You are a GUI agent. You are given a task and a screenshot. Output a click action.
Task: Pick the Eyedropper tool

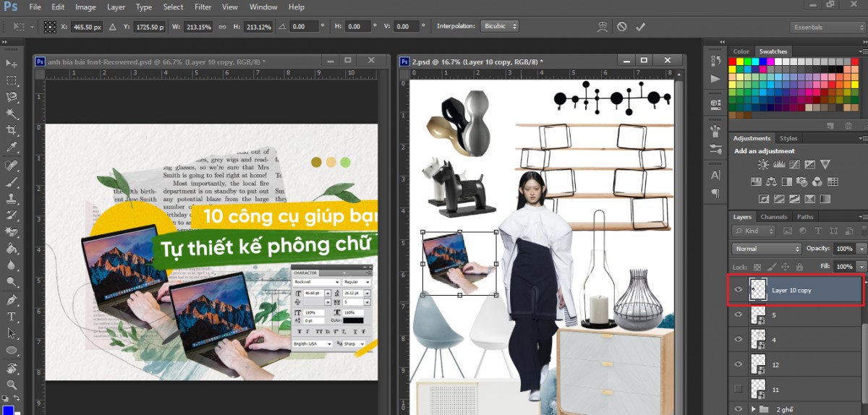12,147
